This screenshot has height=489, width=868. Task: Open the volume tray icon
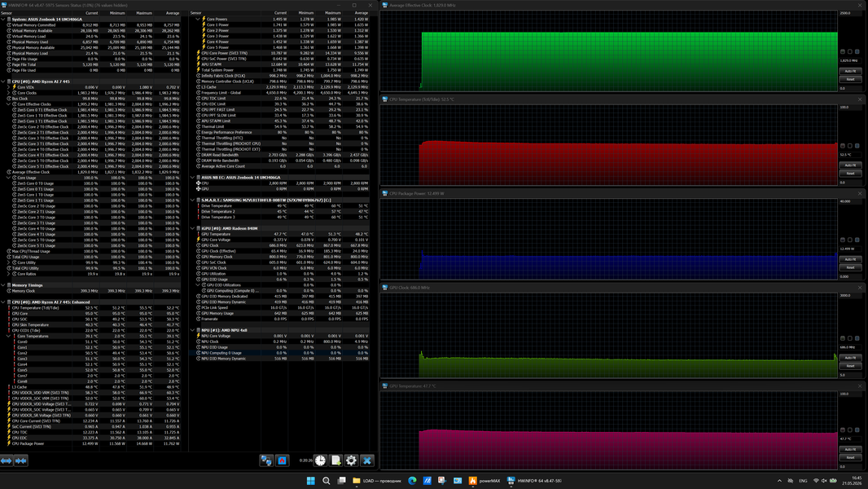824,481
